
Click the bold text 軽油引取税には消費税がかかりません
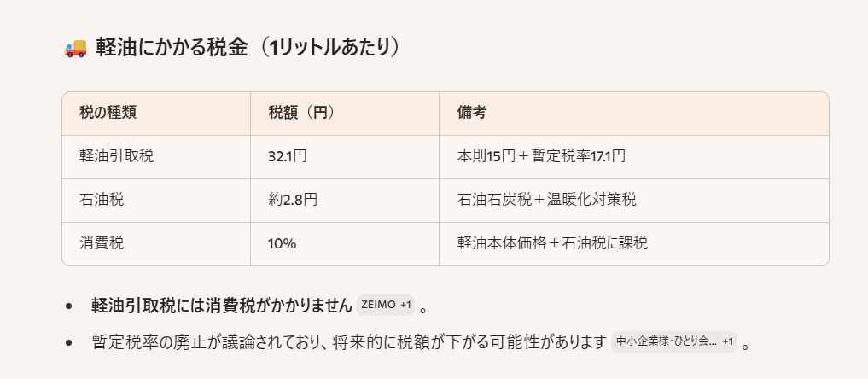(x=221, y=305)
